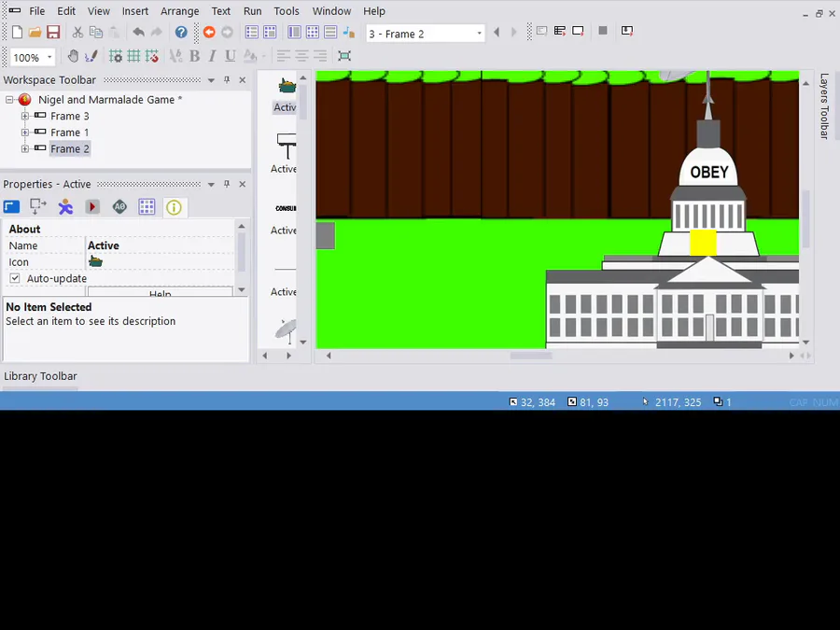Expand the Frame 2 tree node
840x630 pixels.
(x=24, y=149)
